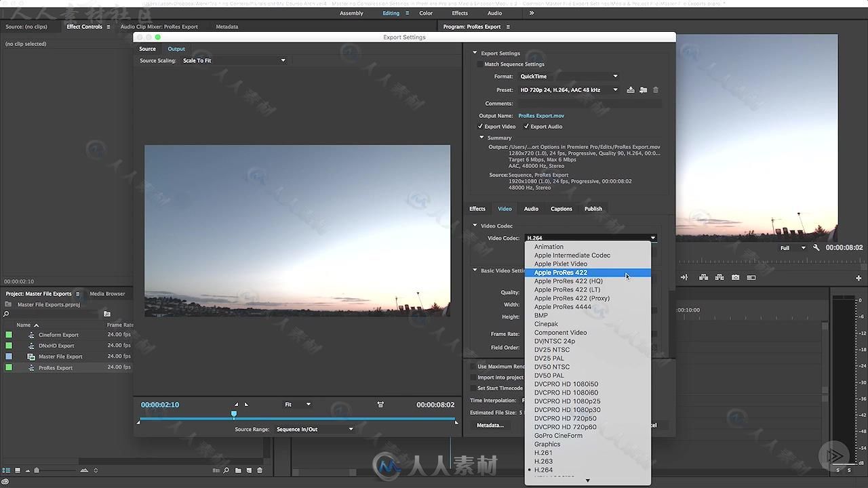Switch Project panel to icon view

click(x=18, y=470)
